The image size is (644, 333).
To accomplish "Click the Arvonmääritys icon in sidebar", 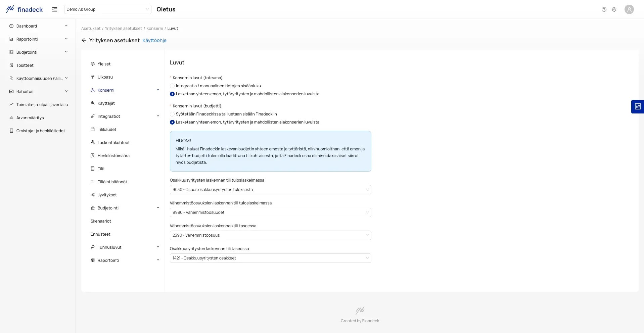I will 11,118.
